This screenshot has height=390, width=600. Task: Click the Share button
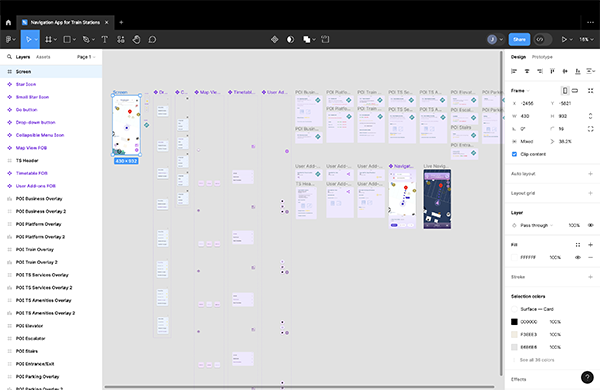[x=519, y=39]
